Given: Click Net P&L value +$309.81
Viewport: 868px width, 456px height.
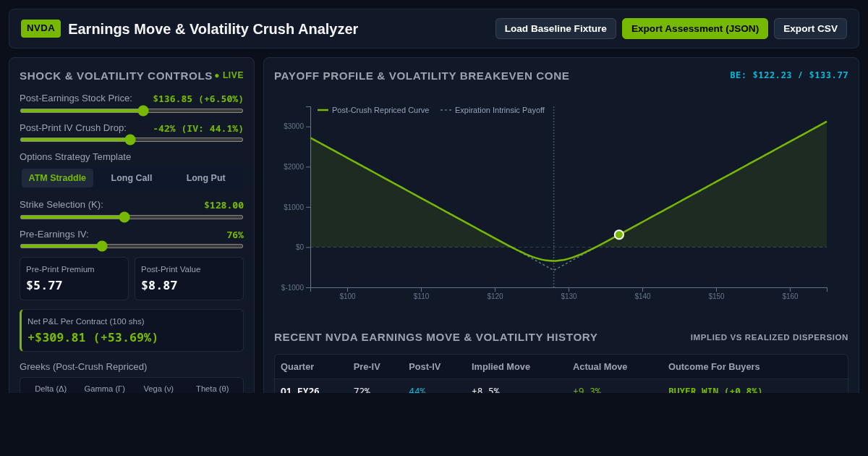Looking at the screenshot, I should 93,337.
